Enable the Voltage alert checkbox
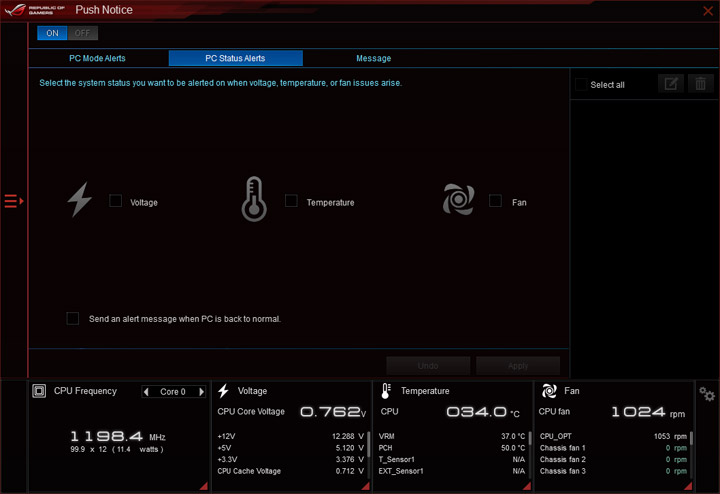 click(115, 201)
